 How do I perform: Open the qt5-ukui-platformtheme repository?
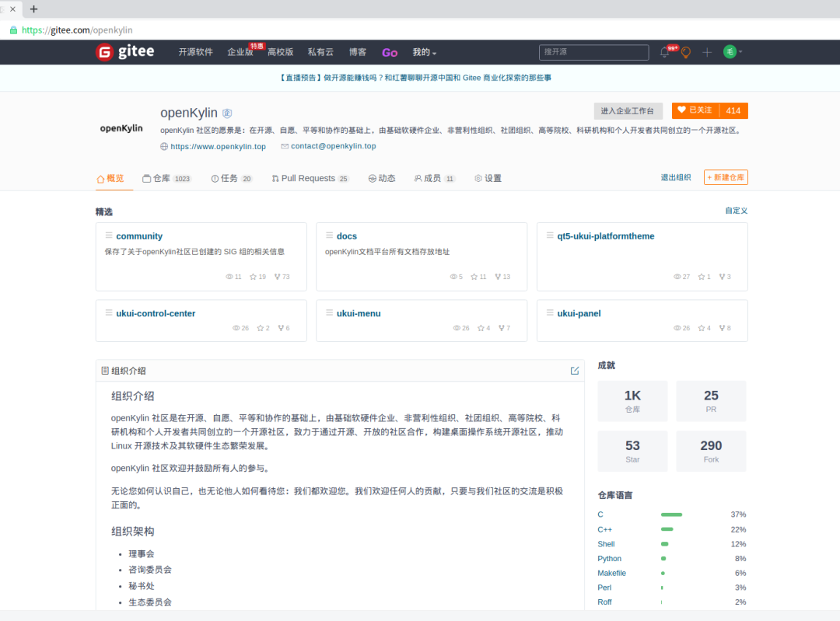click(x=605, y=236)
